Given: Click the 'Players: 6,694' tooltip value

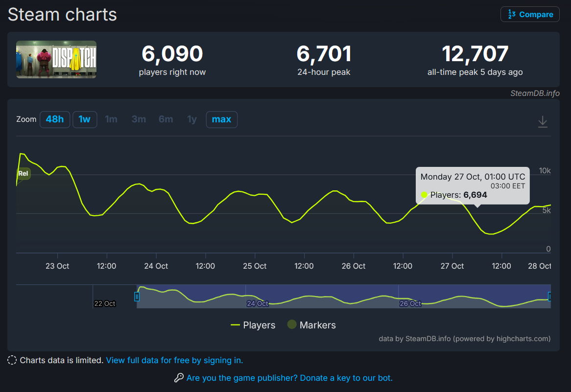Looking at the screenshot, I should 458,195.
